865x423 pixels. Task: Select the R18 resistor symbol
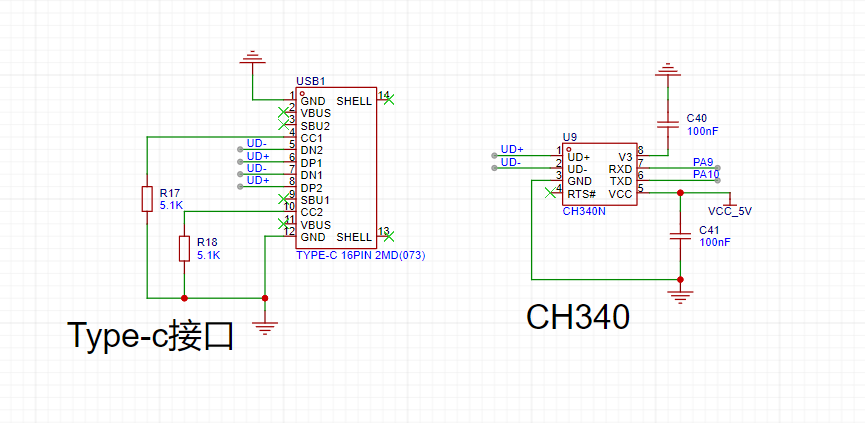(184, 248)
